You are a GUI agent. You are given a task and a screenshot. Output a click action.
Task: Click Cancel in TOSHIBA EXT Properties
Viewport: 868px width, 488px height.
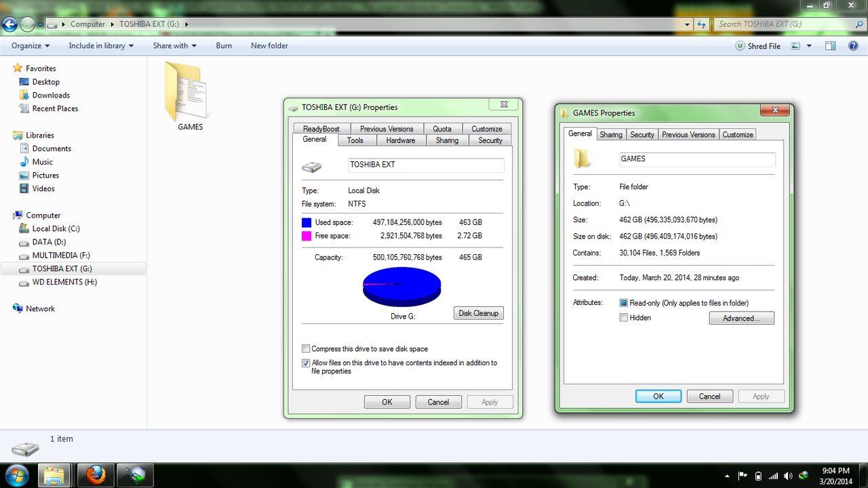click(x=438, y=402)
